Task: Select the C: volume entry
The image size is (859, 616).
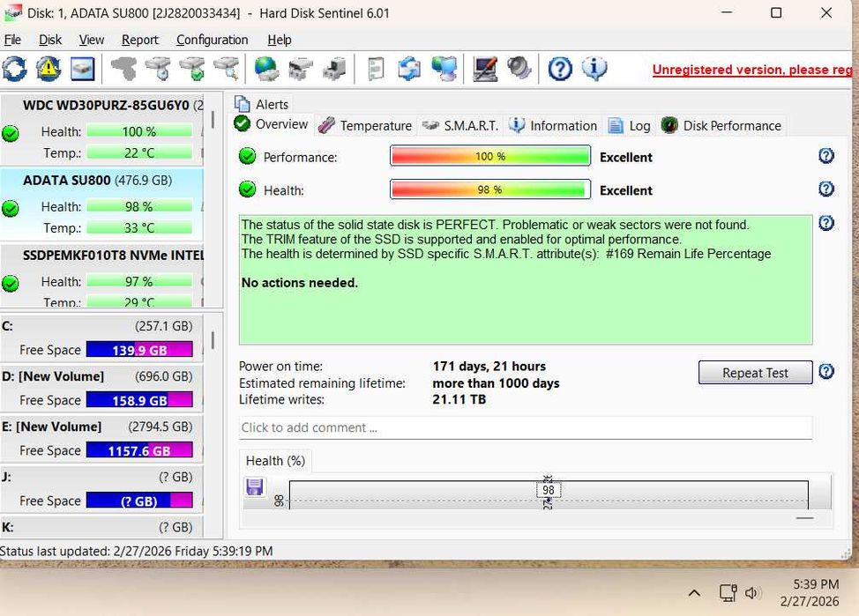Action: click(101, 338)
